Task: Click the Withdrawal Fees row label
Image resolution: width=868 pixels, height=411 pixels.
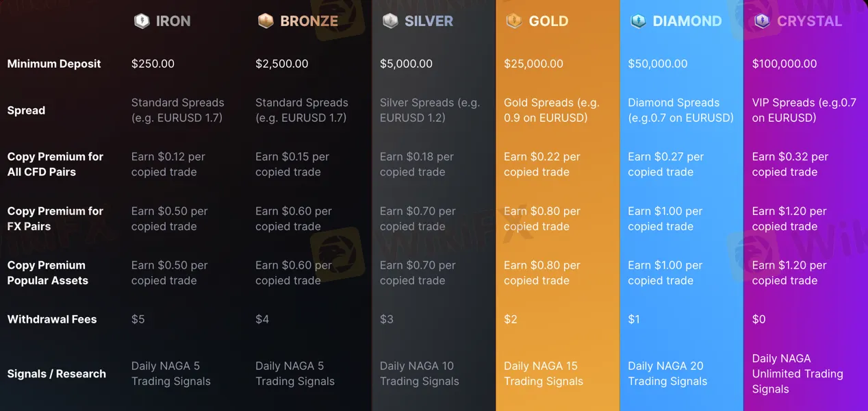Action: [52, 319]
